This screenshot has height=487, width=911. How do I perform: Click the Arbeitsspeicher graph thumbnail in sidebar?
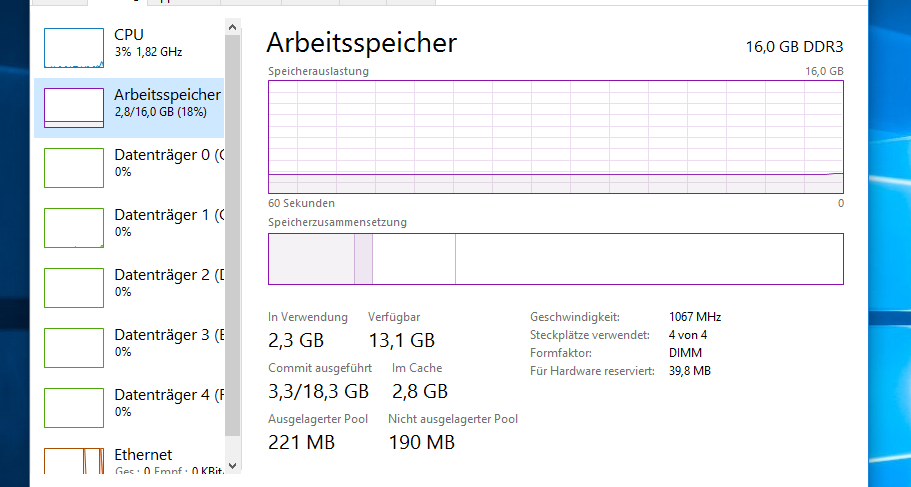(x=74, y=107)
